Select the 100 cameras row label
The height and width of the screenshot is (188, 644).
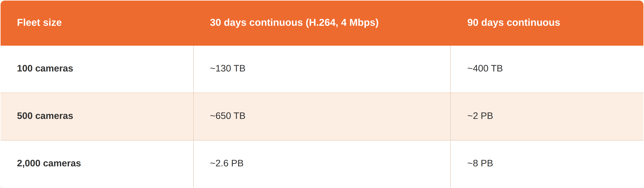[45, 68]
